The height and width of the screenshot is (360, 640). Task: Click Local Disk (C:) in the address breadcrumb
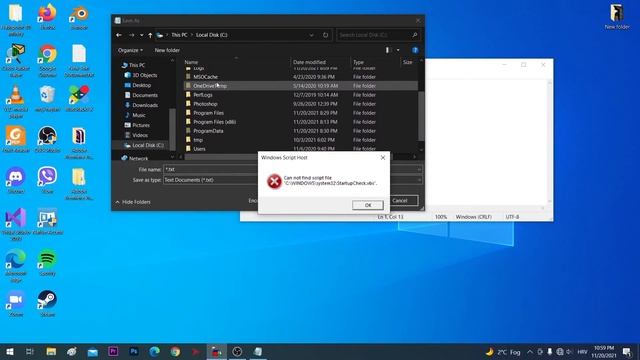[x=211, y=35]
